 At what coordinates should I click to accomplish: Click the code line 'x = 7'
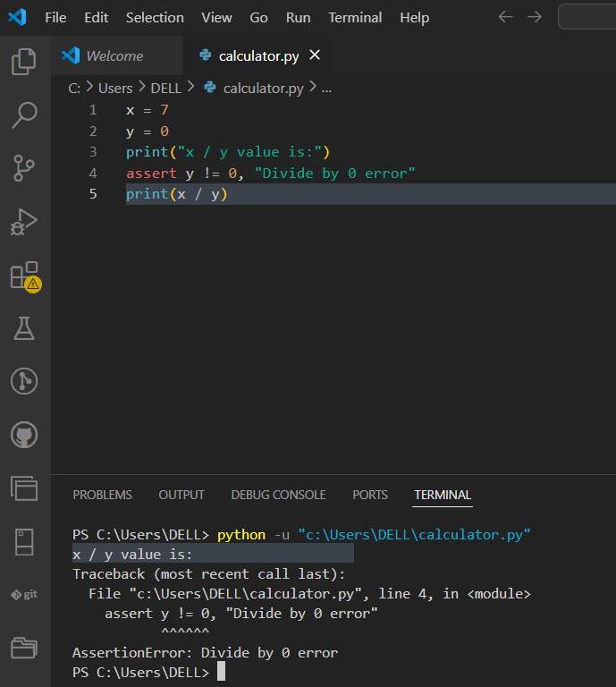[148, 109]
